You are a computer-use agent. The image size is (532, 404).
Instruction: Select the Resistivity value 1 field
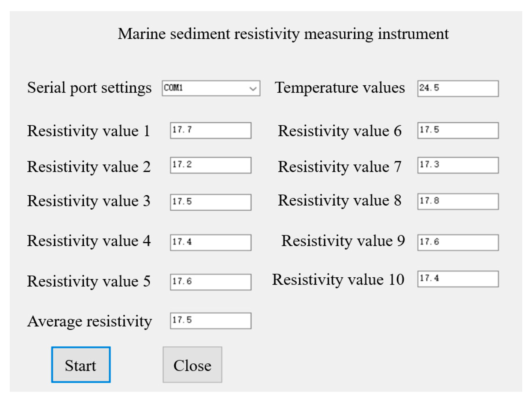(211, 131)
